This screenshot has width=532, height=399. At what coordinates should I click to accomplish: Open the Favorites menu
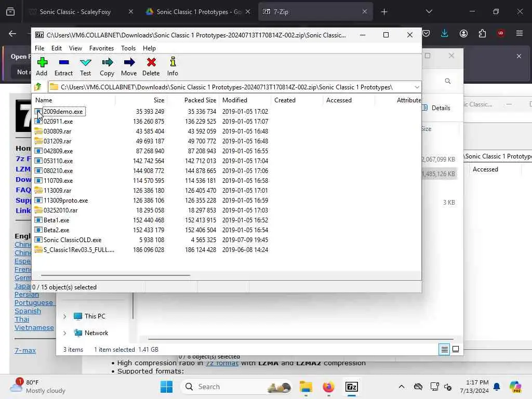click(x=101, y=48)
